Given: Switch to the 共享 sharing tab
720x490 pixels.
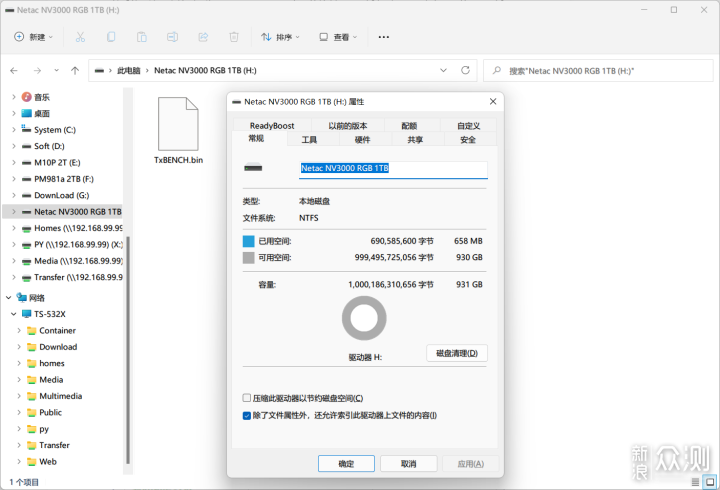Looking at the screenshot, I should pyautogui.click(x=415, y=140).
